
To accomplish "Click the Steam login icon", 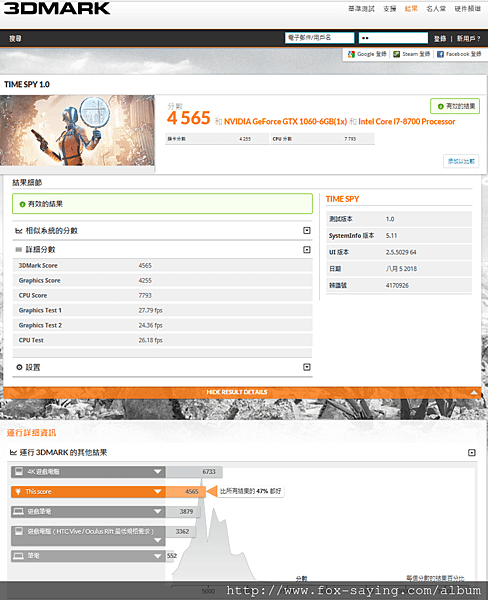I will pos(397,54).
